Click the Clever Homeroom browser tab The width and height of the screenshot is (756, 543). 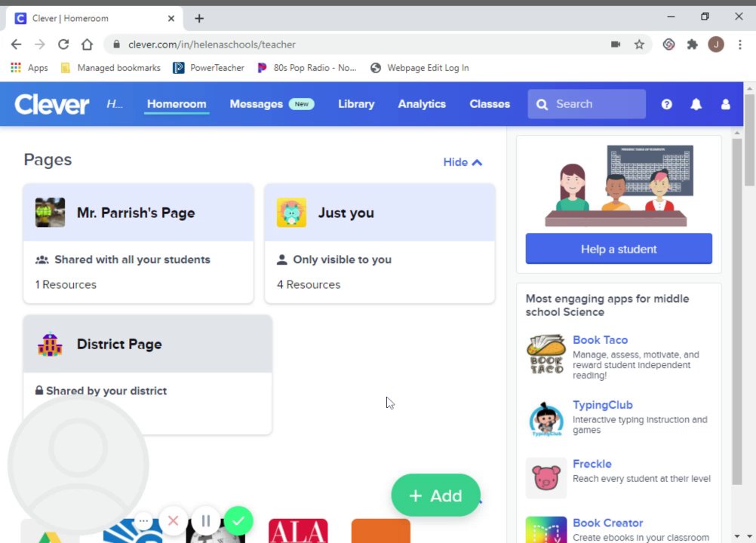pyautogui.click(x=94, y=18)
